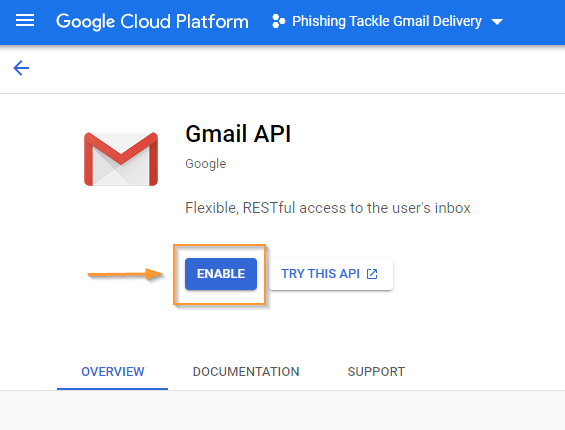The height and width of the screenshot is (430, 565).
Task: Click the Gmail API heading
Action: coord(238,134)
